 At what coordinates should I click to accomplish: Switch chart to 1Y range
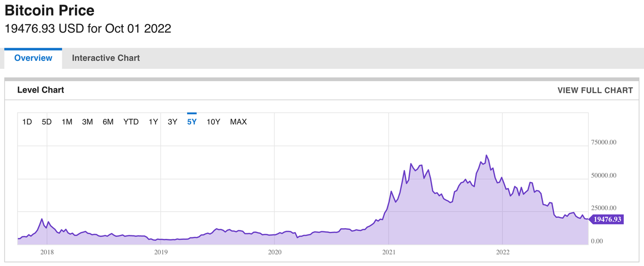pyautogui.click(x=153, y=122)
